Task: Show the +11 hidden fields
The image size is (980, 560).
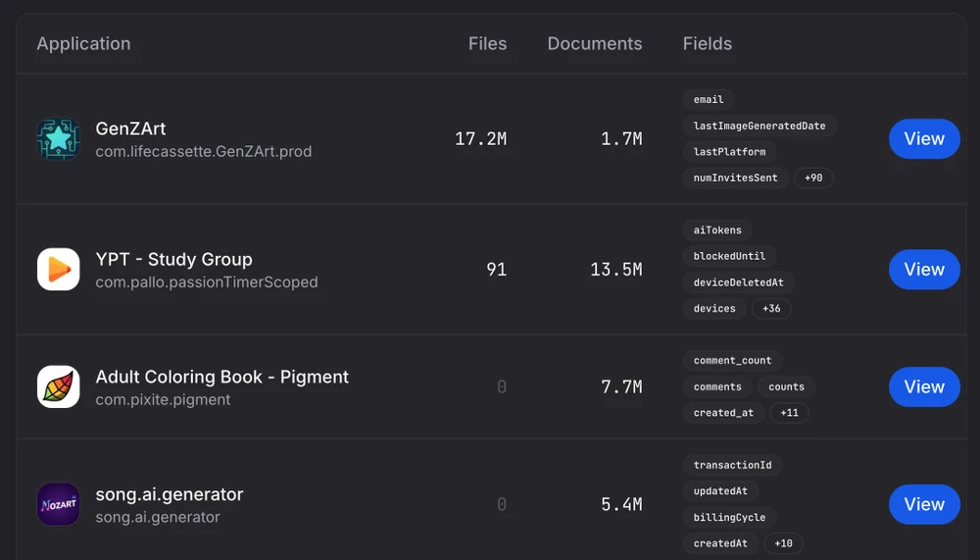Action: click(x=789, y=413)
